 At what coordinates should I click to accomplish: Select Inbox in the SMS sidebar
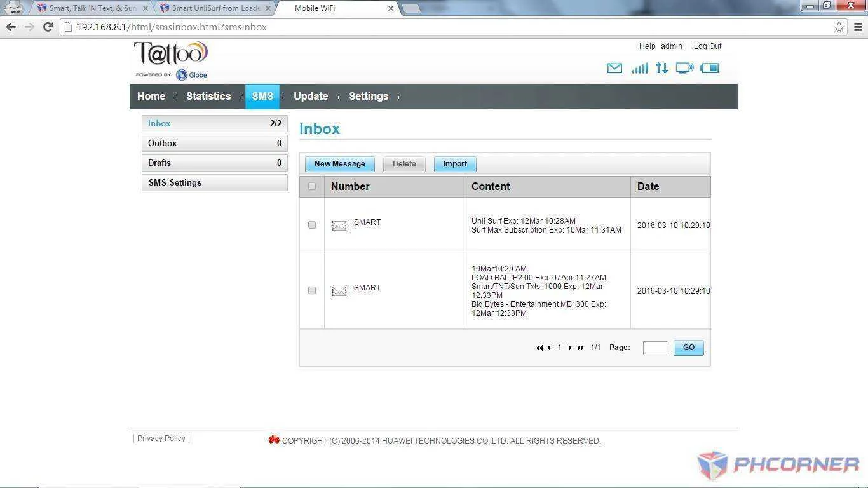214,123
